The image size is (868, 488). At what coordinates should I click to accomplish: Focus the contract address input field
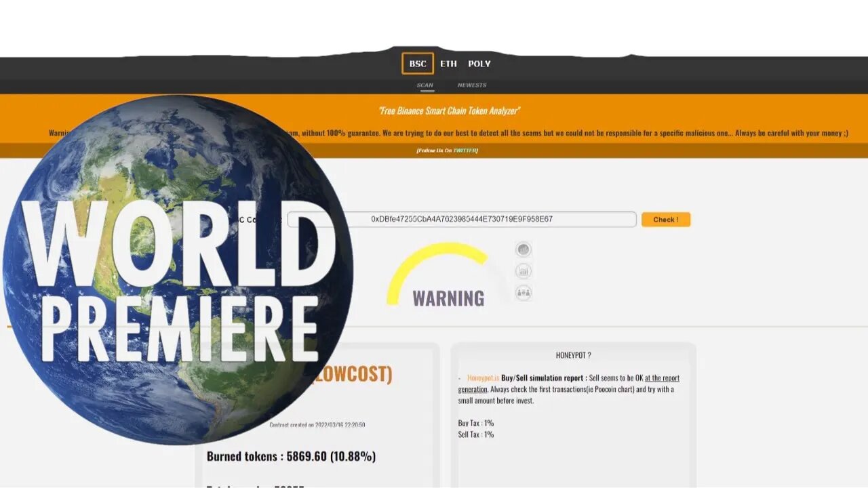461,220
